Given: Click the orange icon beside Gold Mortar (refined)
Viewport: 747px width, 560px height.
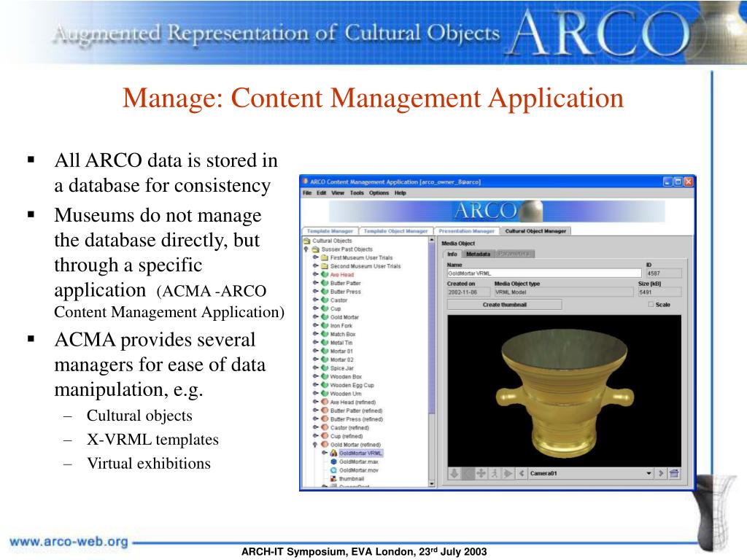Looking at the screenshot, I should [325, 445].
